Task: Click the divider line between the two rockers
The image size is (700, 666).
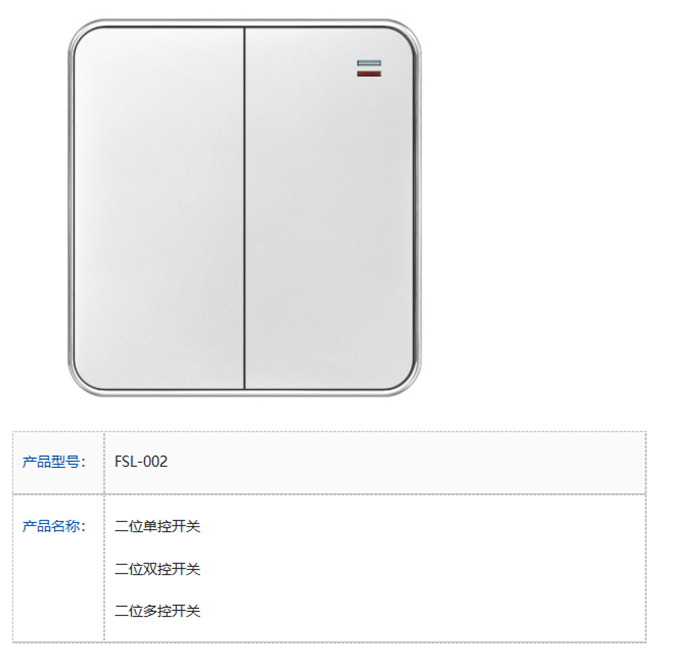Action: click(245, 208)
